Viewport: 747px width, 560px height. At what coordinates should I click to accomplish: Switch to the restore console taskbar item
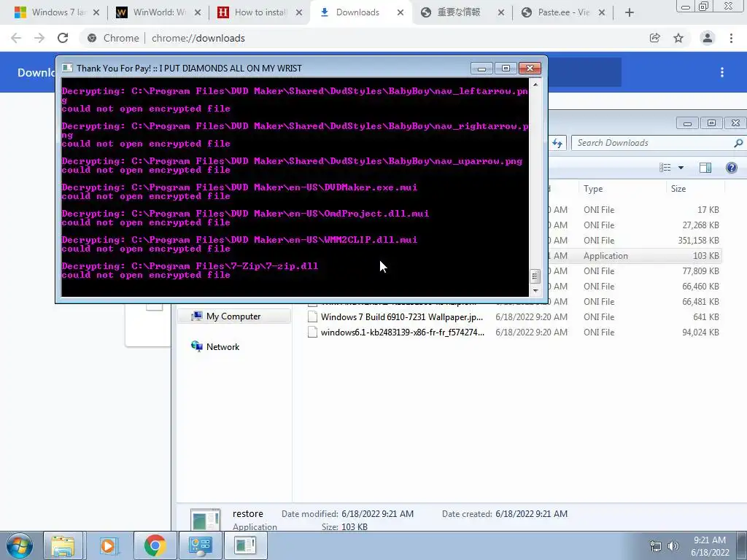click(245, 545)
